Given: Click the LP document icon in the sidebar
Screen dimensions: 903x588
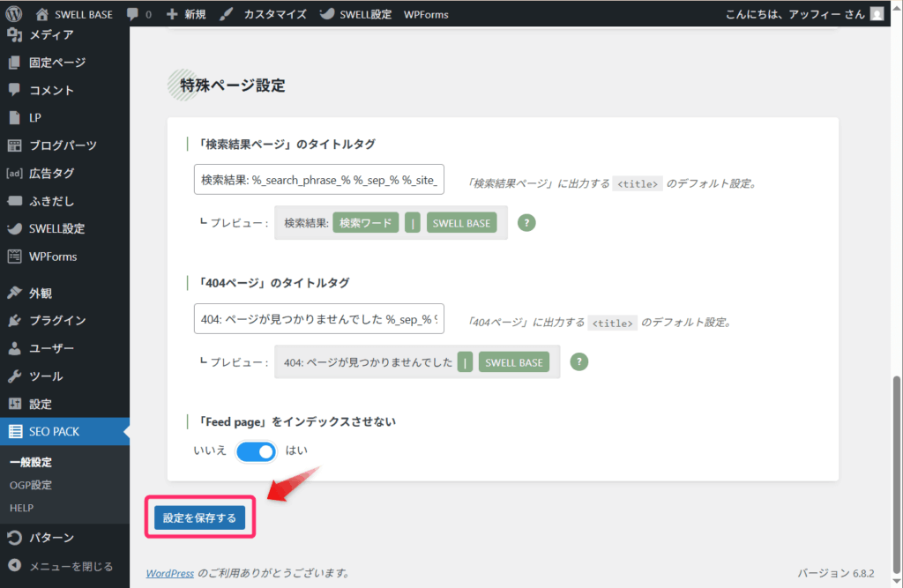Looking at the screenshot, I should pos(14,117).
